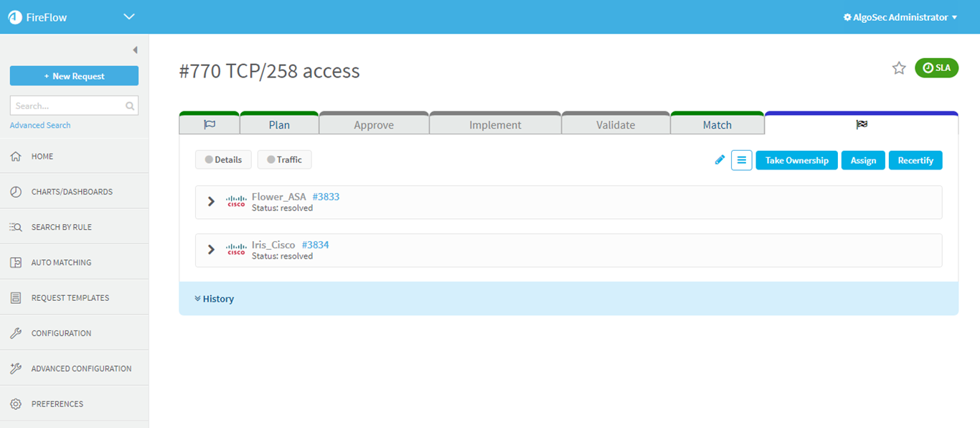
Task: Go to Charts/Dashboards in sidebar
Action: 72,192
